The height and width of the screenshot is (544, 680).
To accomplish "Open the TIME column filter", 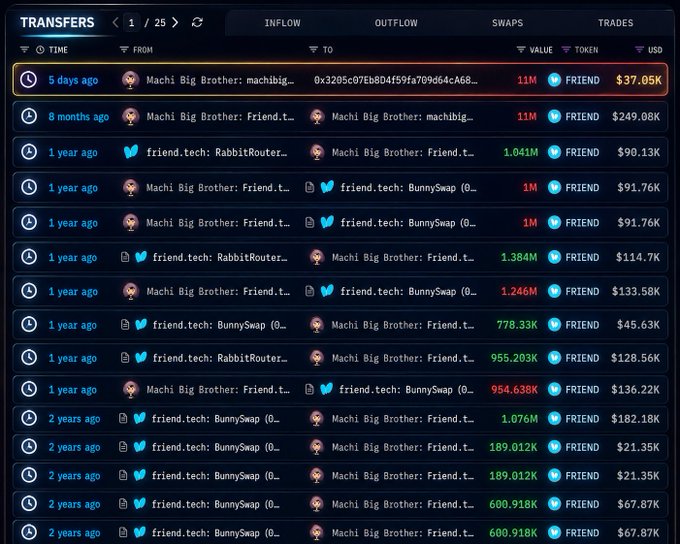I will pos(24,49).
